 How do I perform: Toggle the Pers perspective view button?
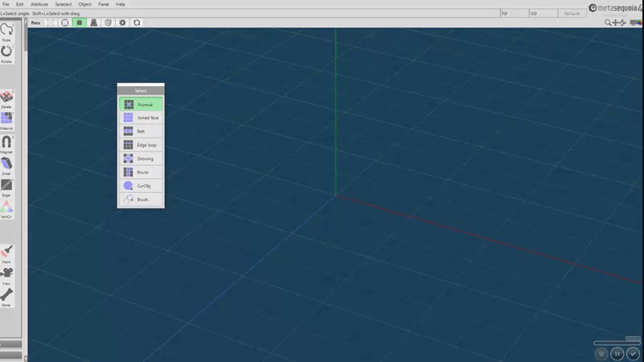pos(35,23)
